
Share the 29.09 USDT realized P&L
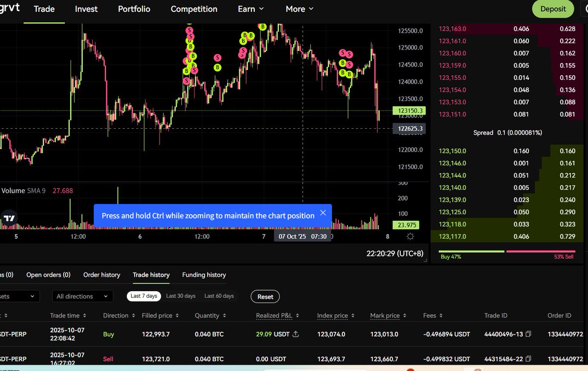[x=295, y=334]
